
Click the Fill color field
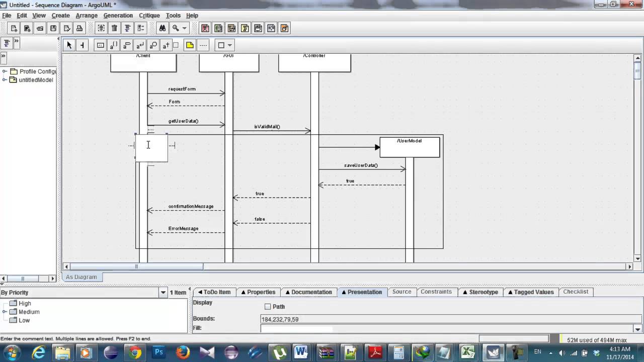tap(447, 329)
